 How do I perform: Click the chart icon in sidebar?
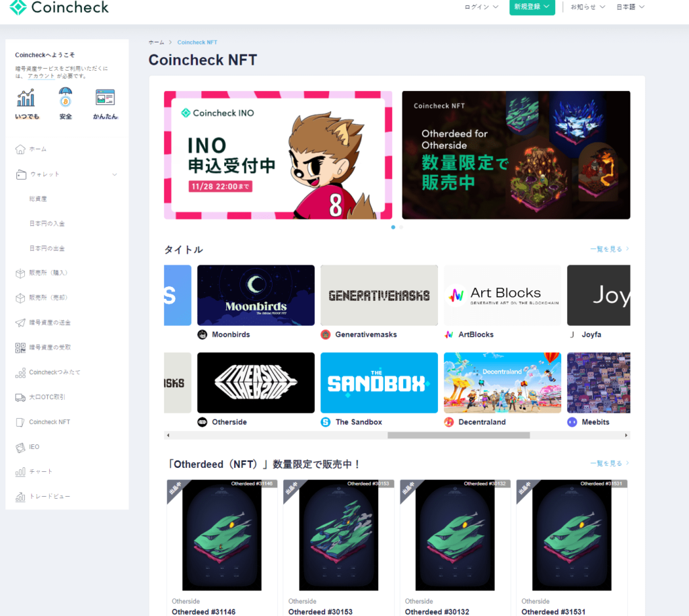click(x=20, y=472)
